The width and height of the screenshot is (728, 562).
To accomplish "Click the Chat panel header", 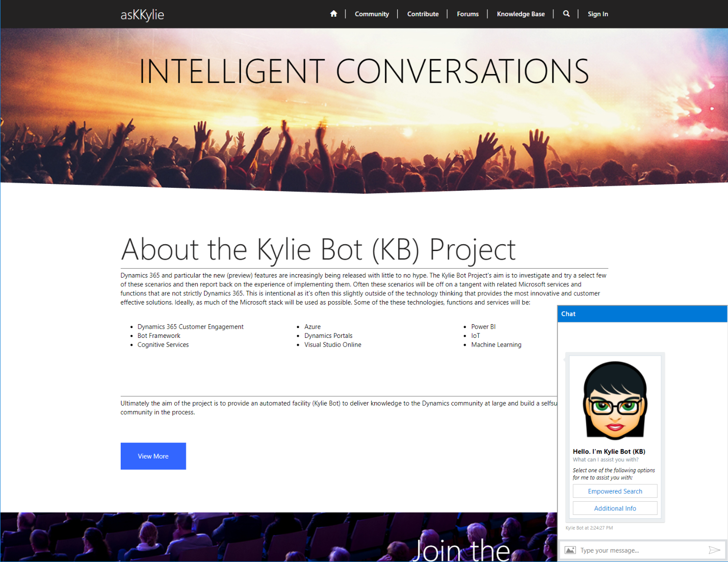I will pos(642,314).
